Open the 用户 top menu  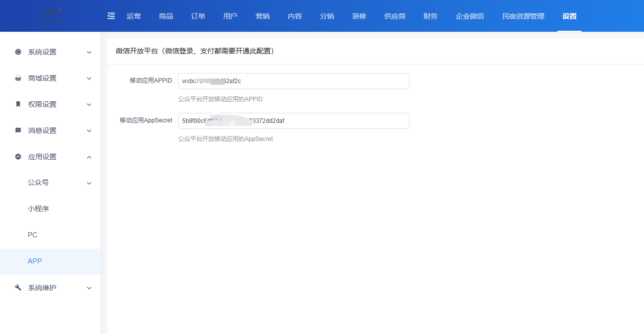click(x=230, y=16)
